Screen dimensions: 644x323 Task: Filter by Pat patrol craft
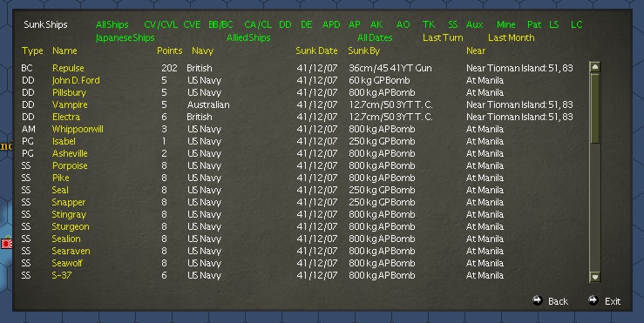tap(534, 24)
